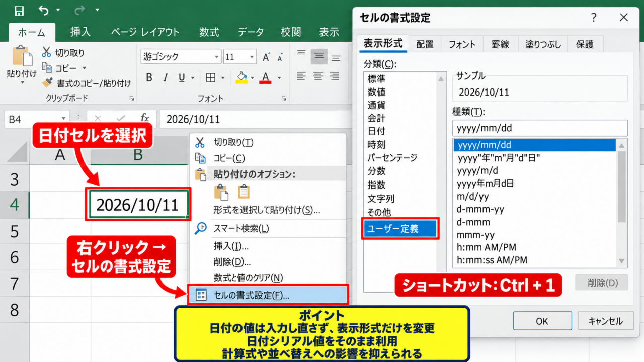Increase font size with the larger A icon
This screenshot has height=362, width=644.
point(267,57)
